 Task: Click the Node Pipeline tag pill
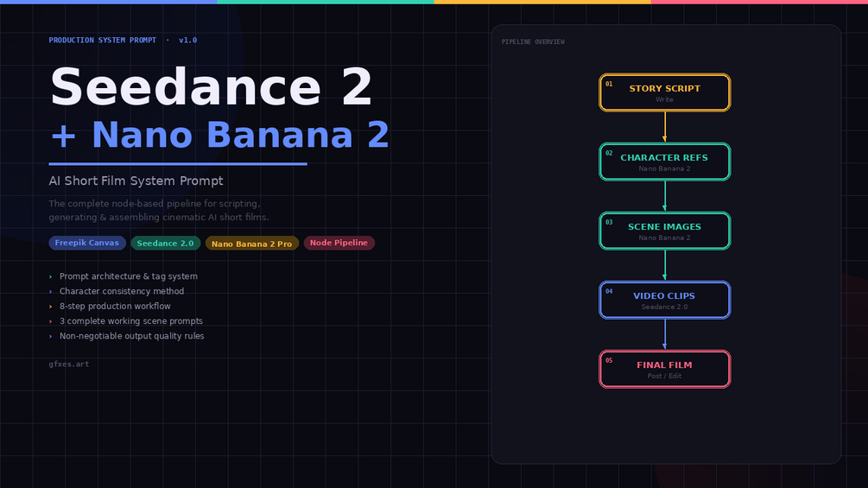coord(339,243)
